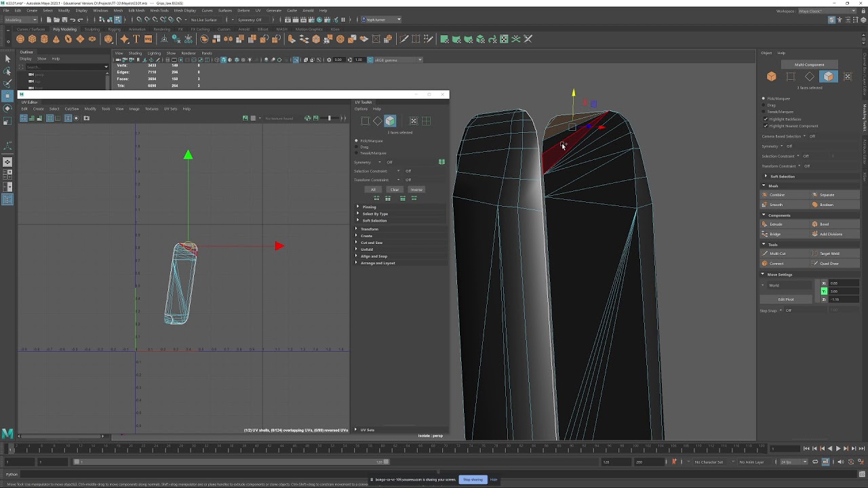Screen dimensions: 868x488
Task: Select UV shell mode in UV Toolkit
Action: [426, 121]
